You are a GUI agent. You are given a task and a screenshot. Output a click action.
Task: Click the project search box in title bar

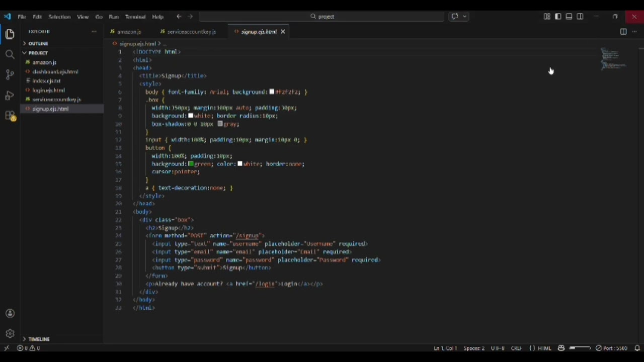click(322, 17)
